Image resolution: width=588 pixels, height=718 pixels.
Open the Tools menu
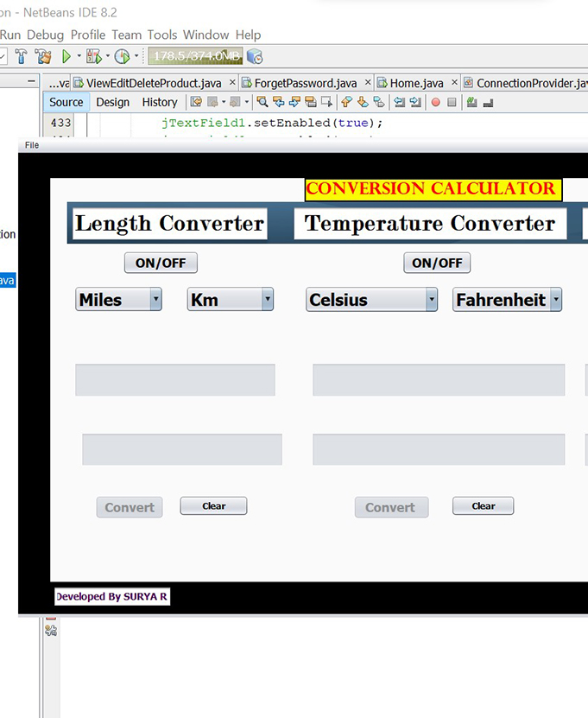click(x=162, y=35)
